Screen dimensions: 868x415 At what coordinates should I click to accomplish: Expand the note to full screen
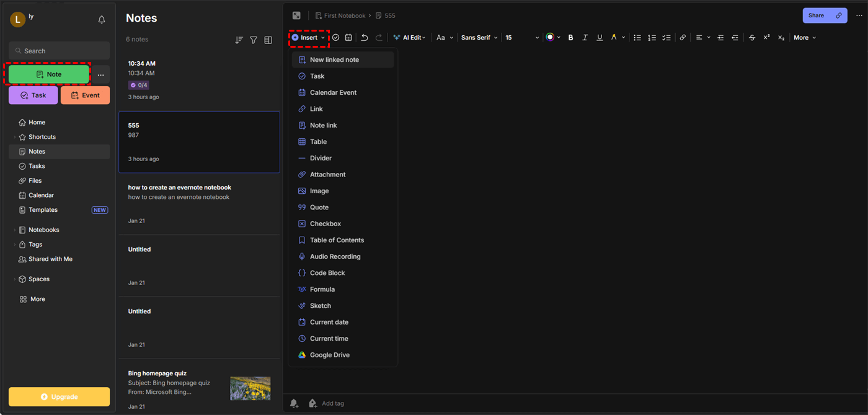tap(296, 15)
